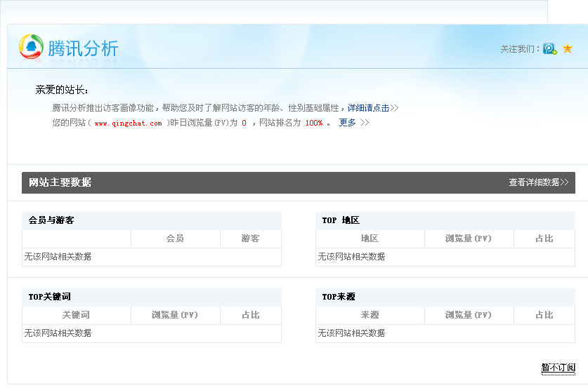The width and height of the screenshot is (588, 388).
Task: Click 无该网站相关数据 in TOP关键词 table
Action: [58, 333]
